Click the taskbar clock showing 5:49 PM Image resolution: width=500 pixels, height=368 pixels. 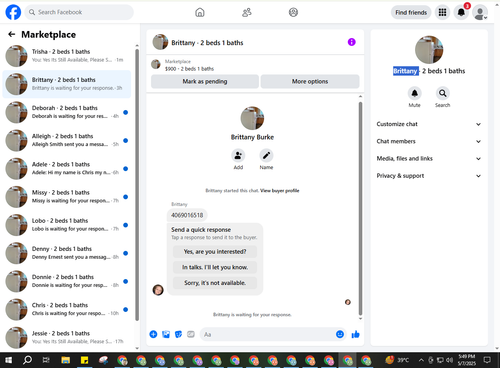point(467,360)
